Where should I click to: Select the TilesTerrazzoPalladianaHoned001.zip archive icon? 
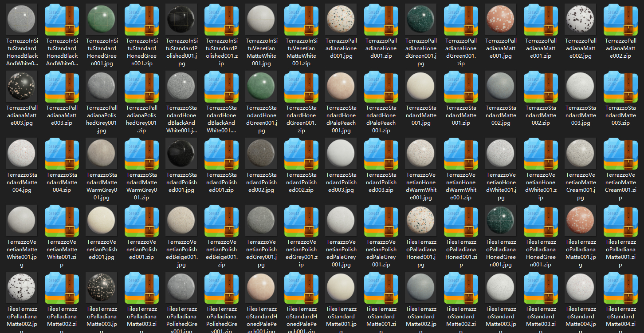(461, 221)
